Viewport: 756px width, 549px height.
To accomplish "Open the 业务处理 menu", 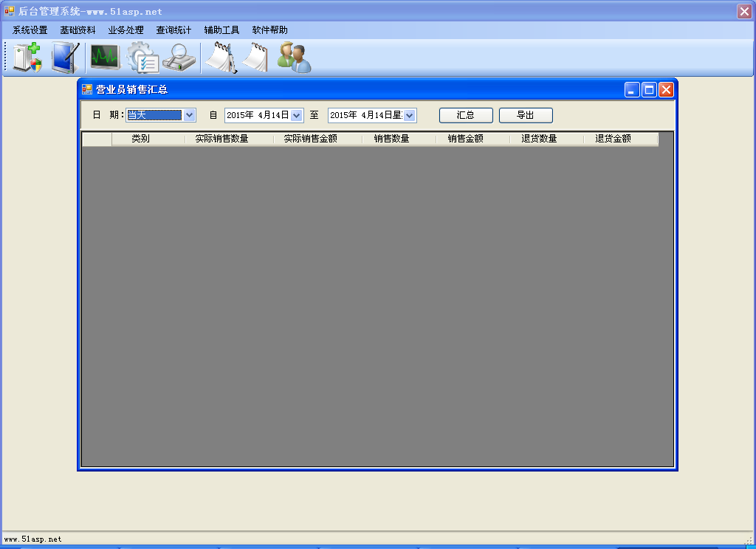I will [x=126, y=30].
